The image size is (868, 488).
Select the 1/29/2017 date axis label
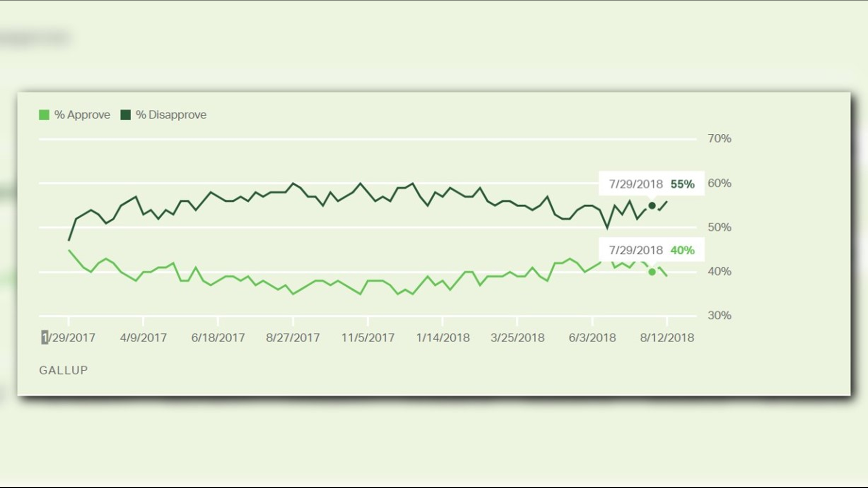(69, 338)
